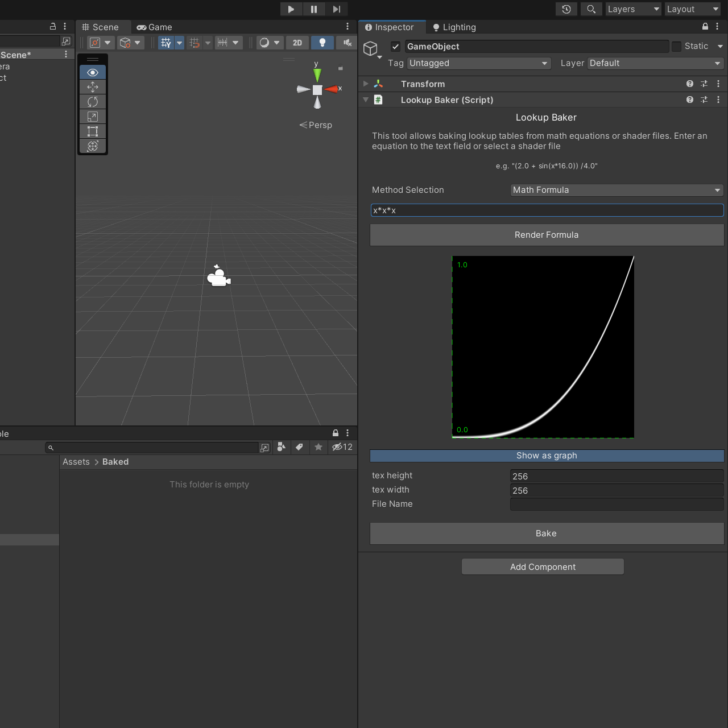Select the Rect Transform tool
The width and height of the screenshot is (728, 728).
pyautogui.click(x=93, y=131)
